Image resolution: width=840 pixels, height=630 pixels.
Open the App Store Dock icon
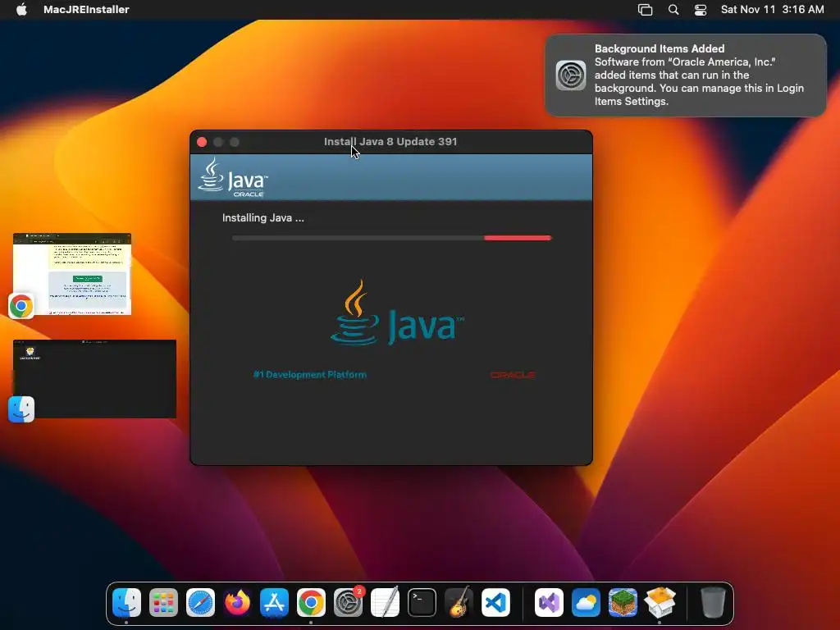coord(274,603)
